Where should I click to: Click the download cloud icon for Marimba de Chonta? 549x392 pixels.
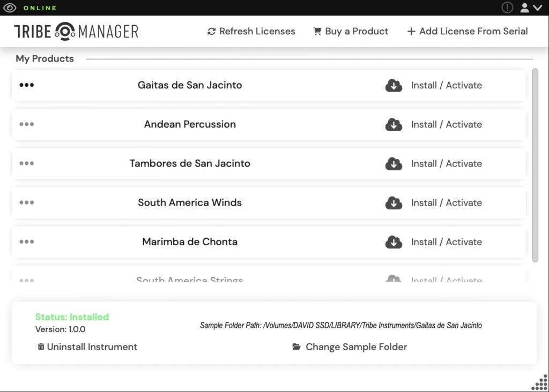pos(394,242)
